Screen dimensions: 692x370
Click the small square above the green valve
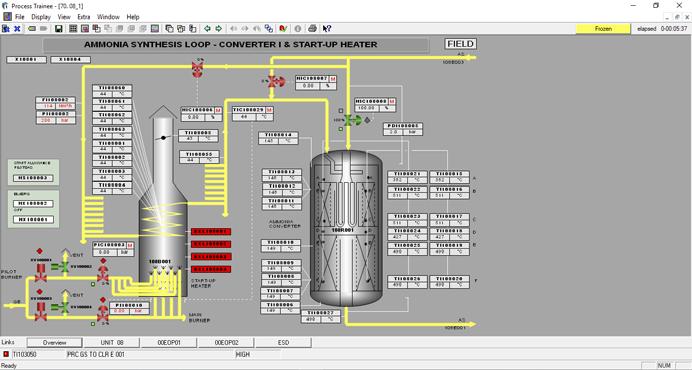[341, 111]
